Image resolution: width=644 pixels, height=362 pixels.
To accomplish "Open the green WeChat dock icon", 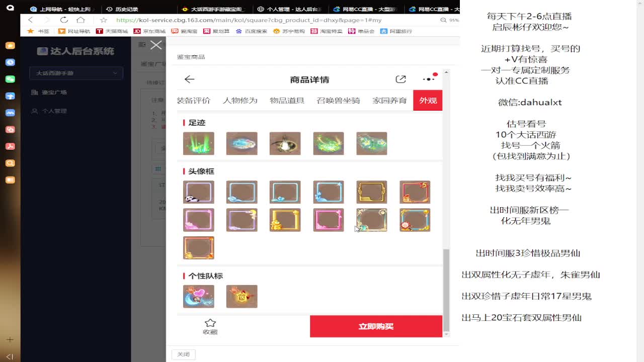I will pyautogui.click(x=10, y=79).
